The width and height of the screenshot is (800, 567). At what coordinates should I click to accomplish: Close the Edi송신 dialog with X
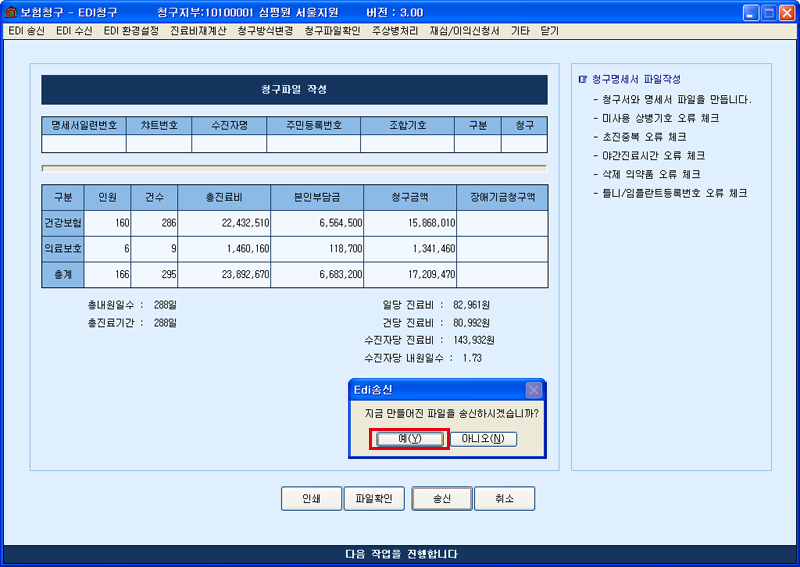534,390
